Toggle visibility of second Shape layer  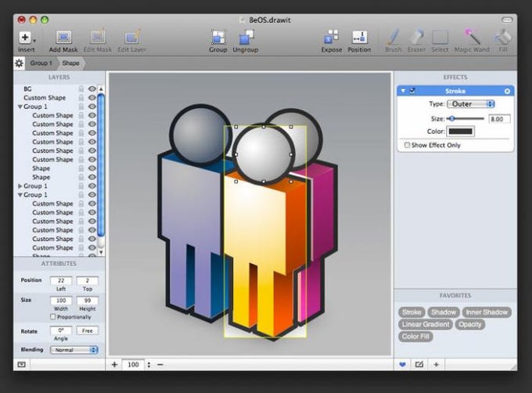pos(92,177)
